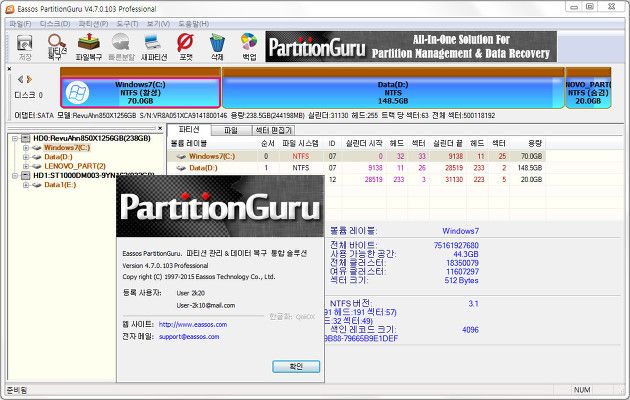Click the 용량 column header
Image resolution: width=630 pixels, height=400 pixels.
tap(535, 144)
